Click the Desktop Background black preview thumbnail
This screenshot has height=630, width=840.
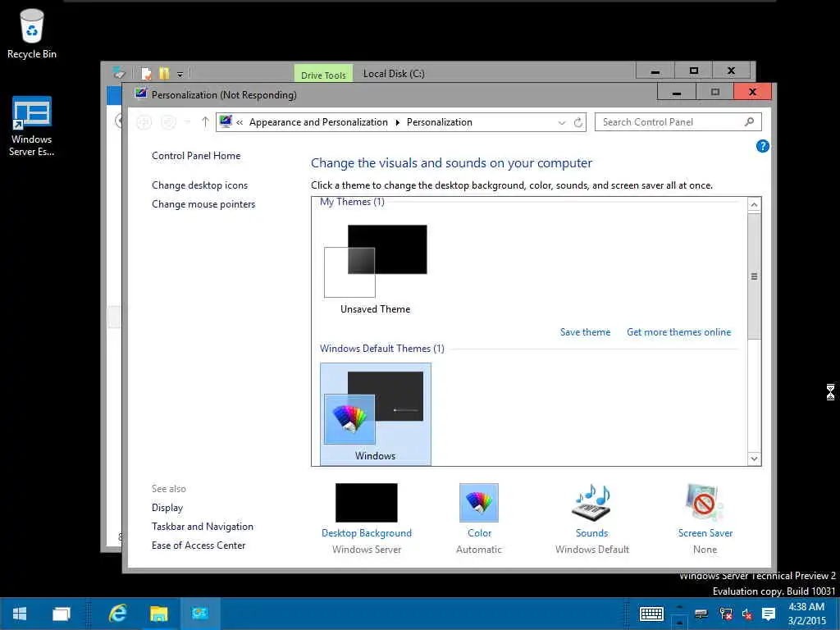coord(367,503)
